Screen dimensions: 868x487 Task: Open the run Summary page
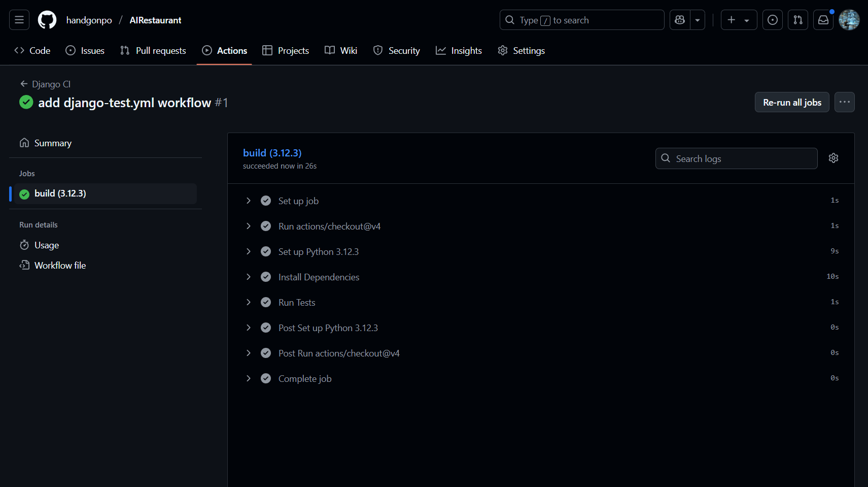point(106,143)
